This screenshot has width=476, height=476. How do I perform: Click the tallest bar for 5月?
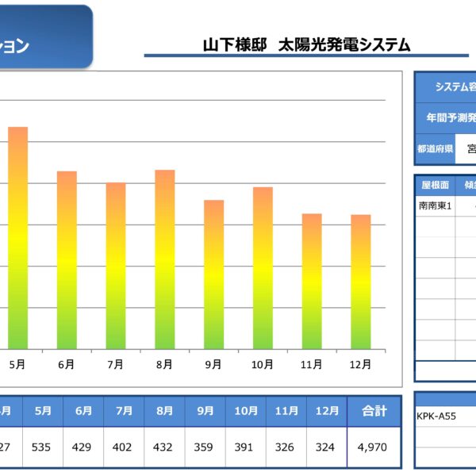pos(17,238)
